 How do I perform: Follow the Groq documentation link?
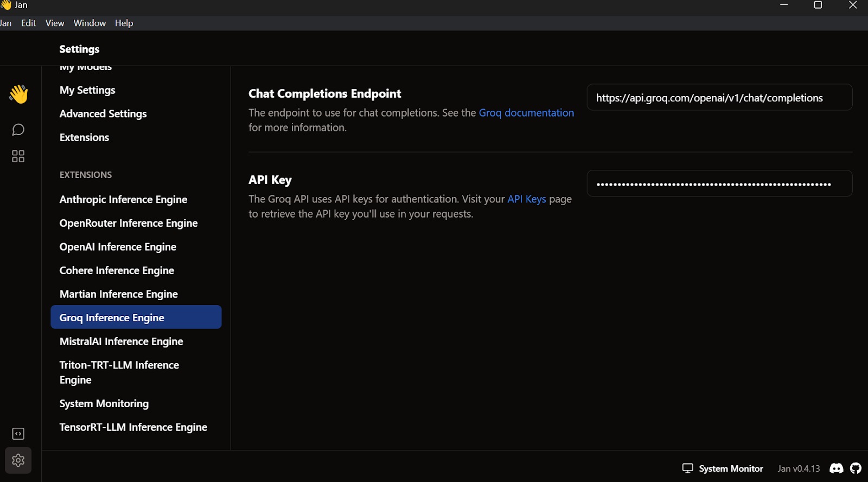pyautogui.click(x=526, y=113)
